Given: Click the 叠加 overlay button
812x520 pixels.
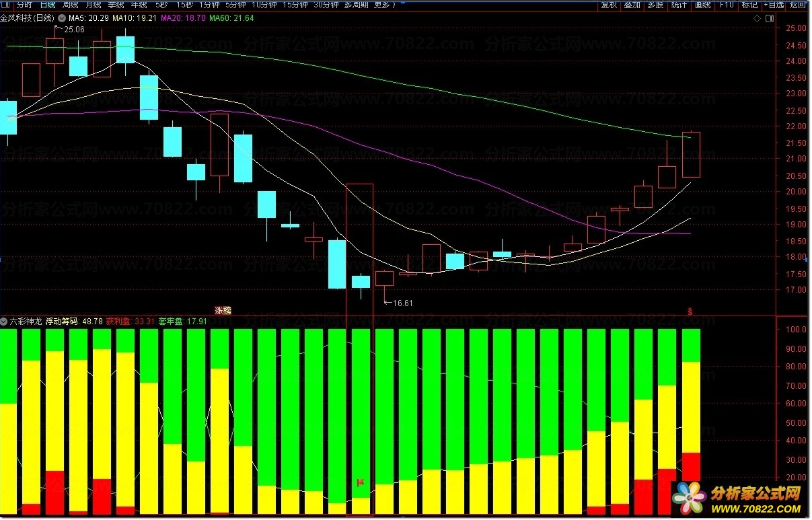Looking at the screenshot, I should click(x=632, y=5).
